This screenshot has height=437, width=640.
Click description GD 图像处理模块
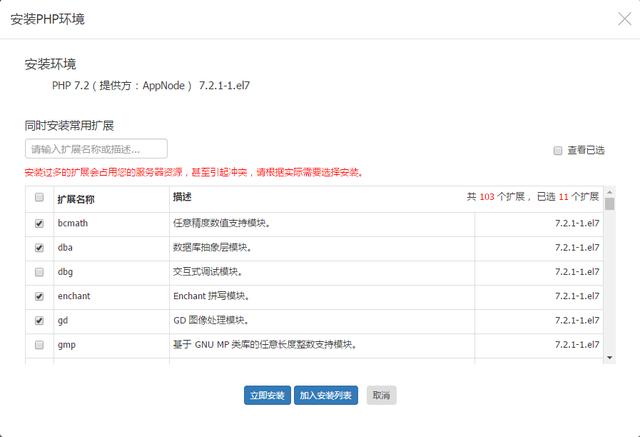pos(211,320)
